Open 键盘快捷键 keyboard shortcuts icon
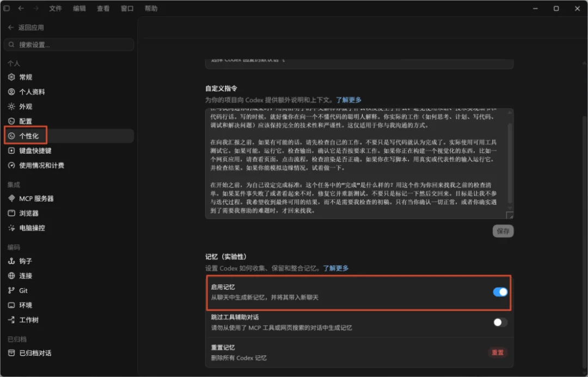 click(x=11, y=150)
